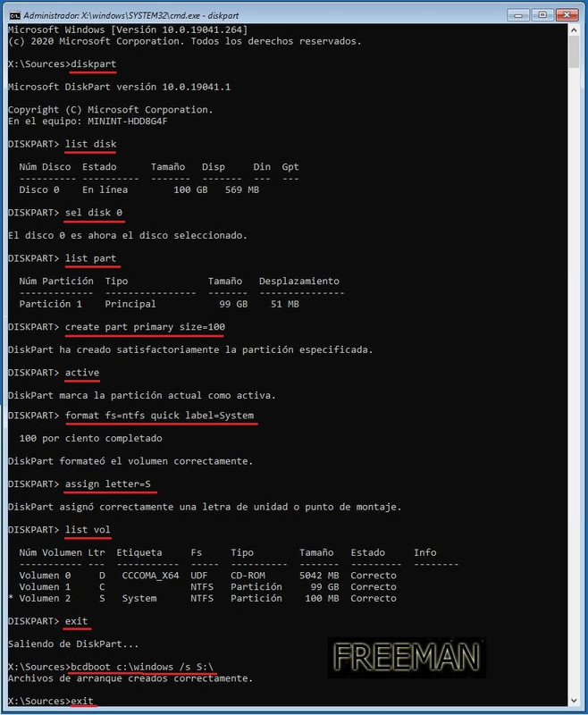The height and width of the screenshot is (715, 588).
Task: Click the 'Administrador: X:\windows\SYSTEM32\cmd.exe - diskpart' window title
Action: pyautogui.click(x=131, y=15)
